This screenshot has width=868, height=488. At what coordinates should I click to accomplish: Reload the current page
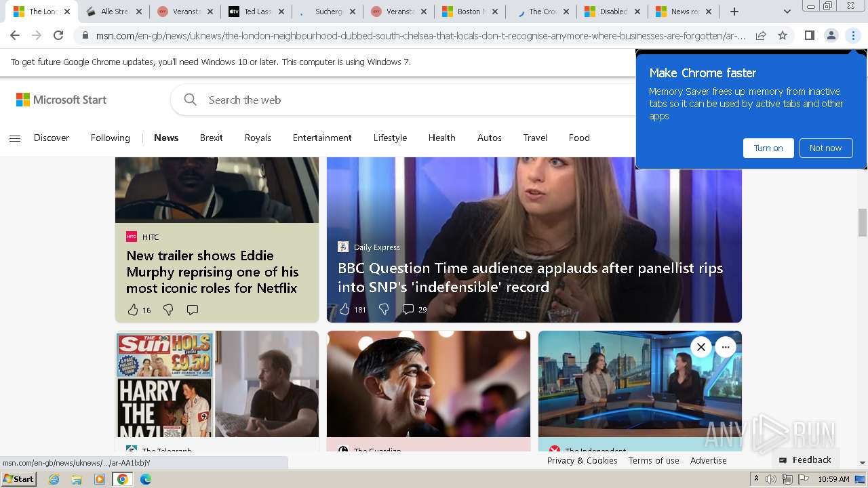tap(58, 35)
